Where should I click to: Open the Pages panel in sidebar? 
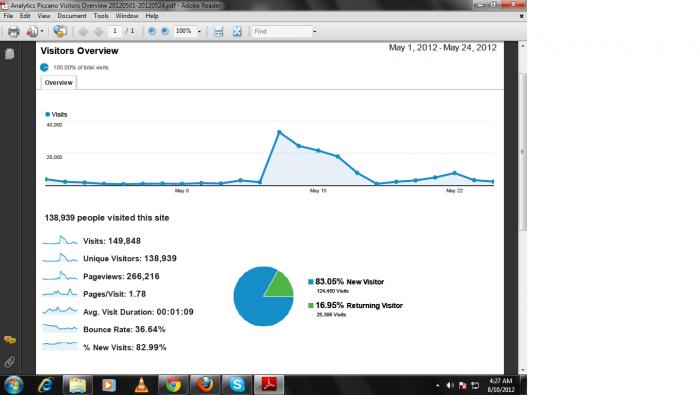click(x=9, y=54)
